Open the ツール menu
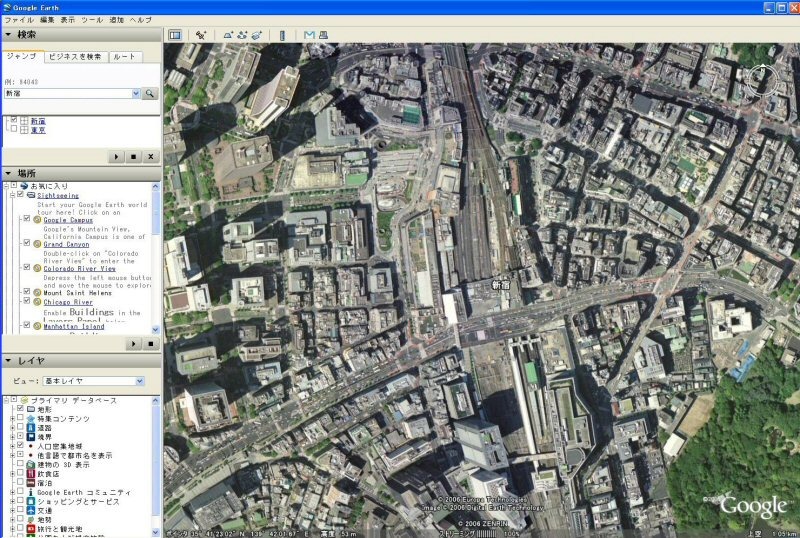This screenshot has width=800, height=538. [92, 20]
